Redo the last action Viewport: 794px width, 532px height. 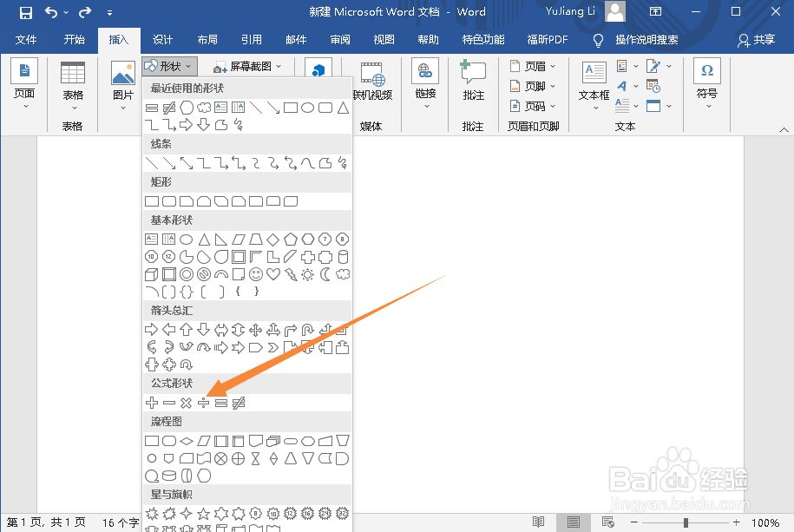click(85, 12)
